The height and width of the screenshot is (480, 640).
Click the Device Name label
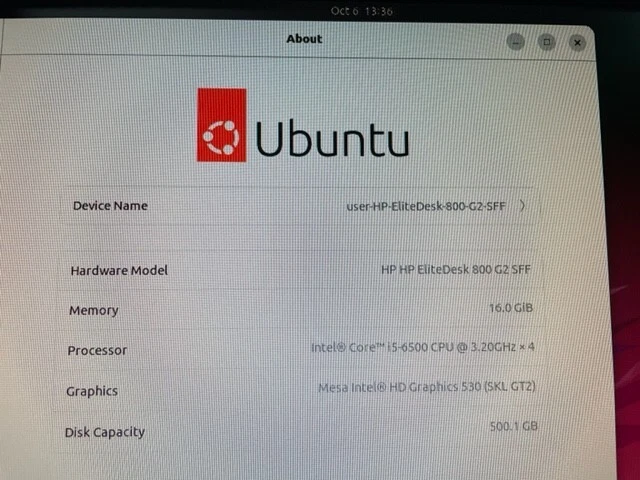point(110,205)
